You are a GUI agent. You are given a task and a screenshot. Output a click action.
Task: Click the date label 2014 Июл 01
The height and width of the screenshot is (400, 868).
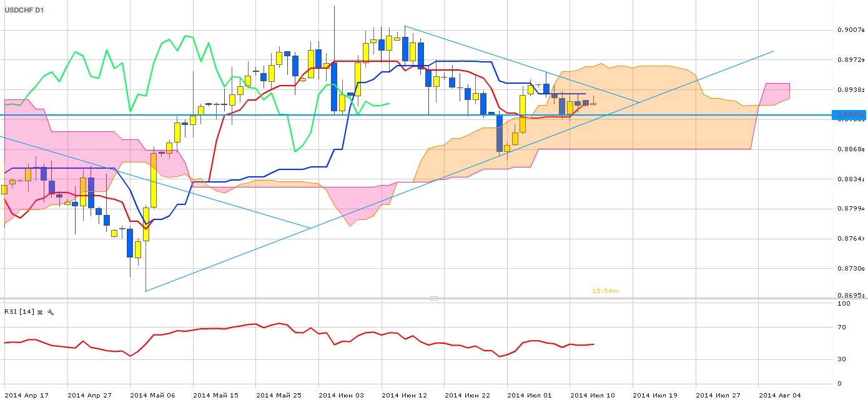(530, 395)
